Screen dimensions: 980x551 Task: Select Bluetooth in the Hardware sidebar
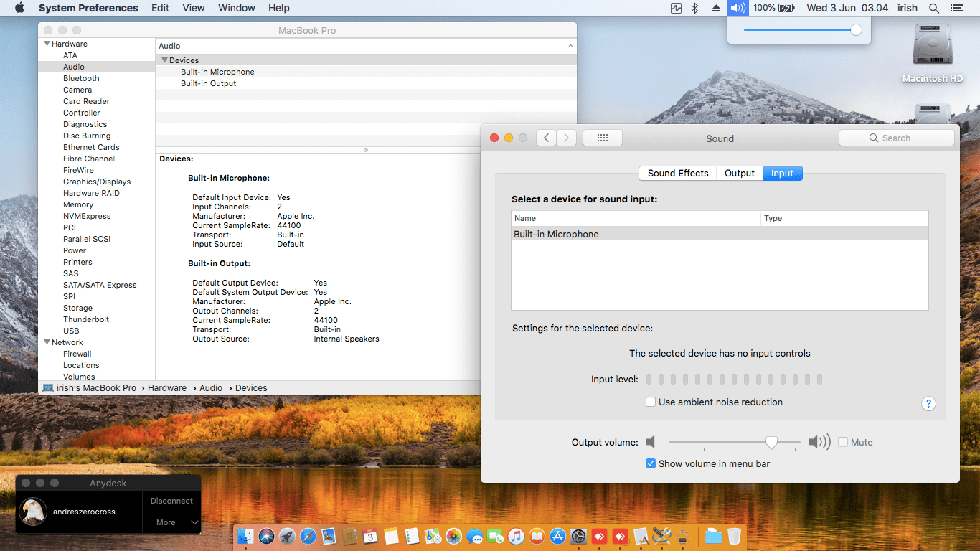[81, 78]
